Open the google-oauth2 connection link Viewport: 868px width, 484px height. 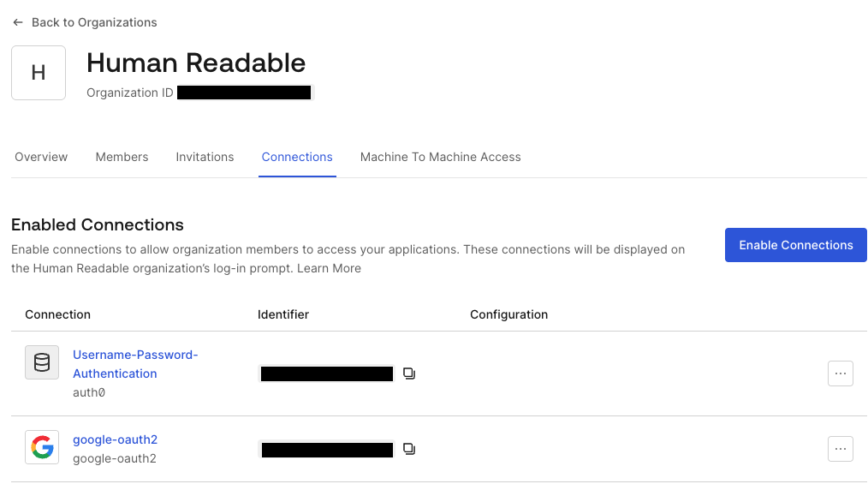116,439
